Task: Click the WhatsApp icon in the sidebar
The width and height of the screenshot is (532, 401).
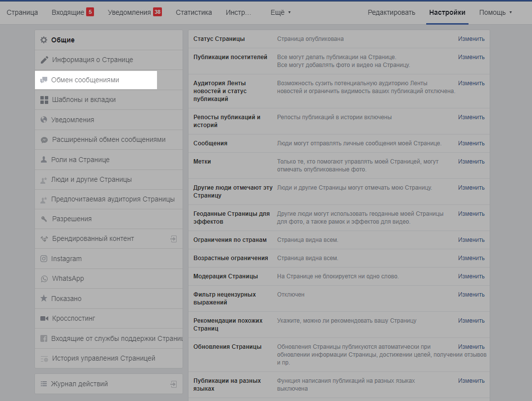Action: pos(44,279)
